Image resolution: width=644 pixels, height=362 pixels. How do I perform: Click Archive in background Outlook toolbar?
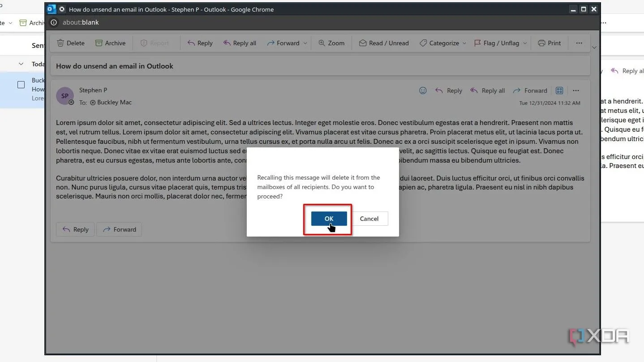tap(32, 23)
